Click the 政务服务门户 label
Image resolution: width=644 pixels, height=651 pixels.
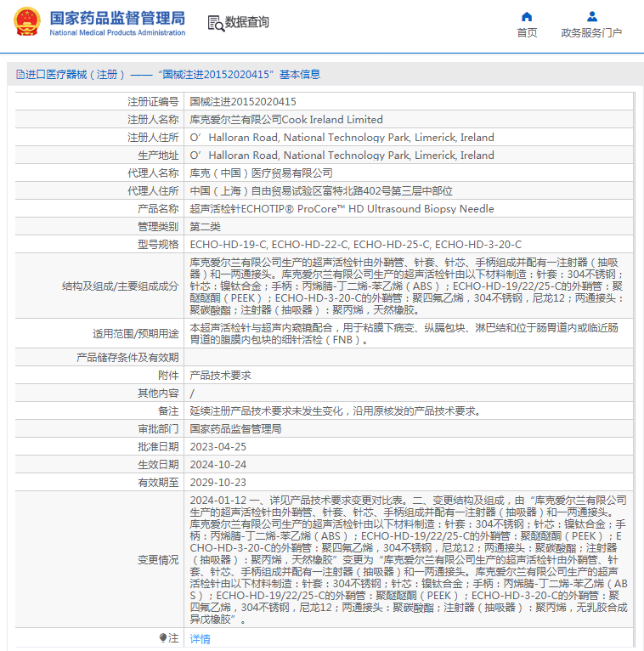591,33
